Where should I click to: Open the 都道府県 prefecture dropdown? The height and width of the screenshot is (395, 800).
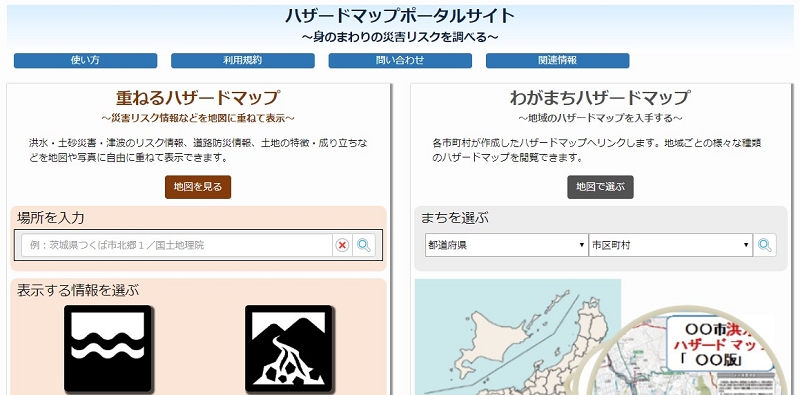[506, 245]
